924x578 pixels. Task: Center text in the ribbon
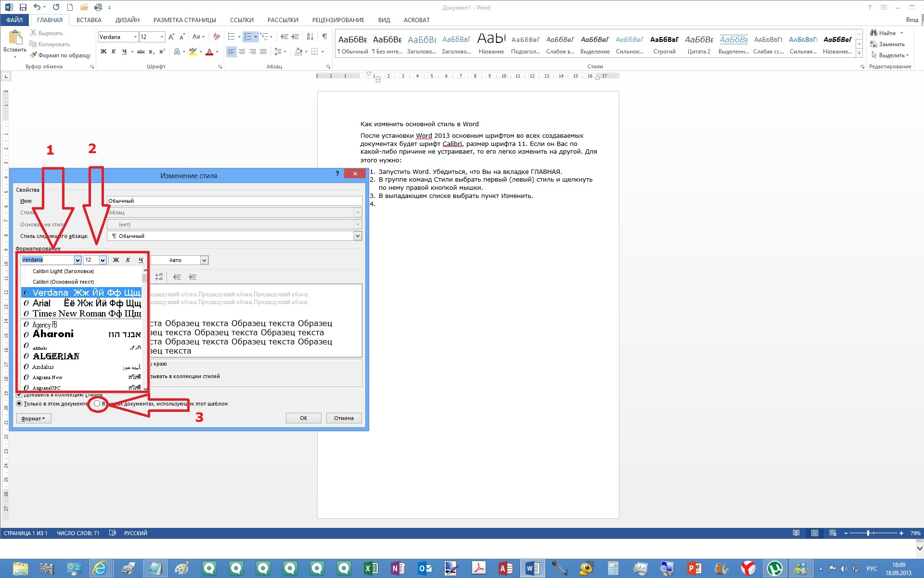[242, 52]
